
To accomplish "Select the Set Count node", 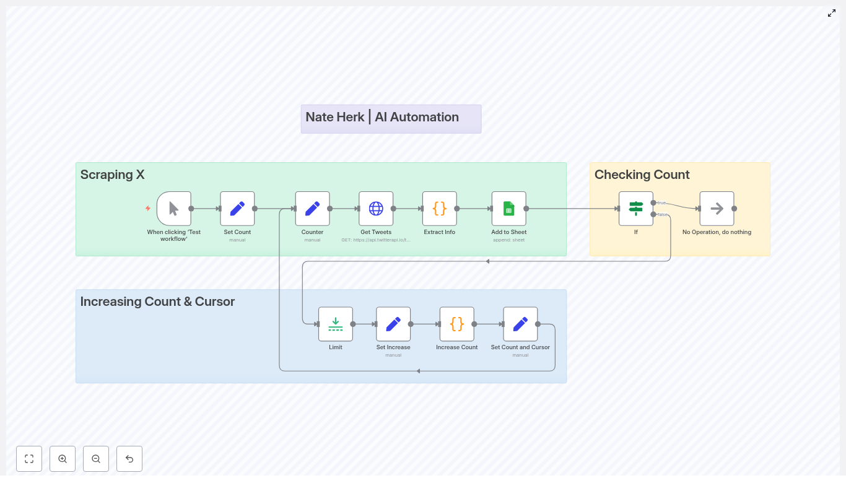I will pyautogui.click(x=237, y=209).
